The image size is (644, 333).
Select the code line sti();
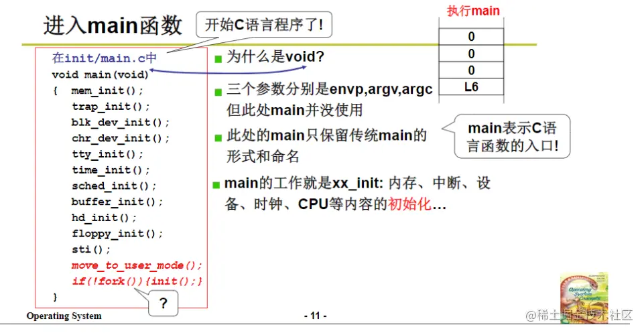[x=91, y=249]
